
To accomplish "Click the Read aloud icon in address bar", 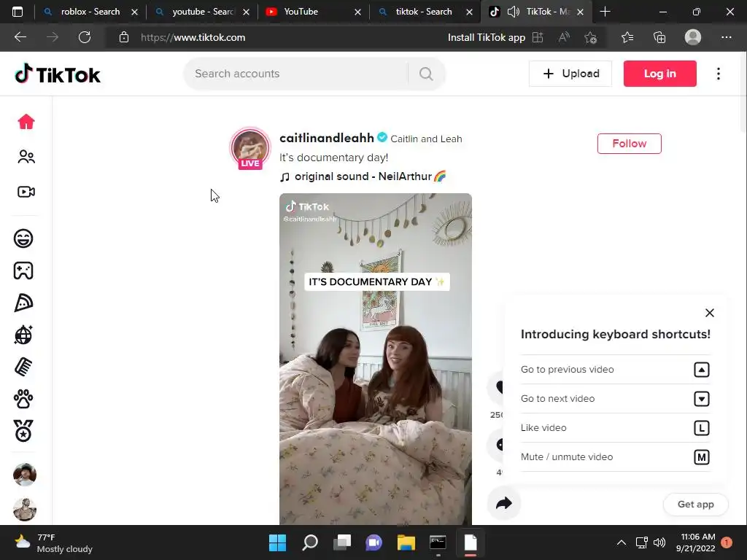I will 564,37.
